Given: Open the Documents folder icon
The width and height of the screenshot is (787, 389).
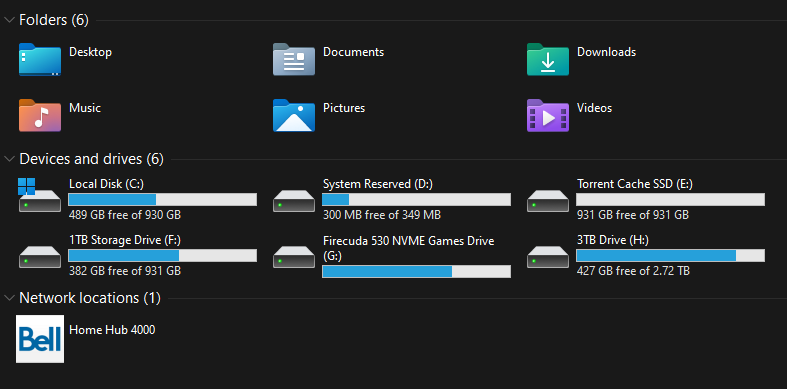Looking at the screenshot, I should point(294,59).
